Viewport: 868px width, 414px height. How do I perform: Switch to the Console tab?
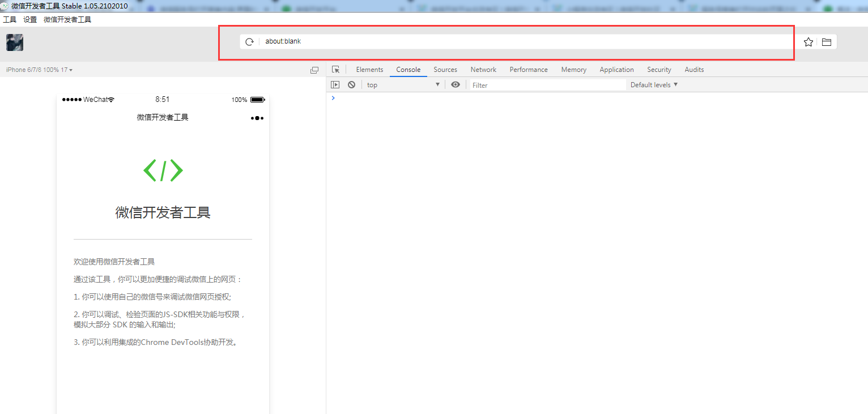409,70
